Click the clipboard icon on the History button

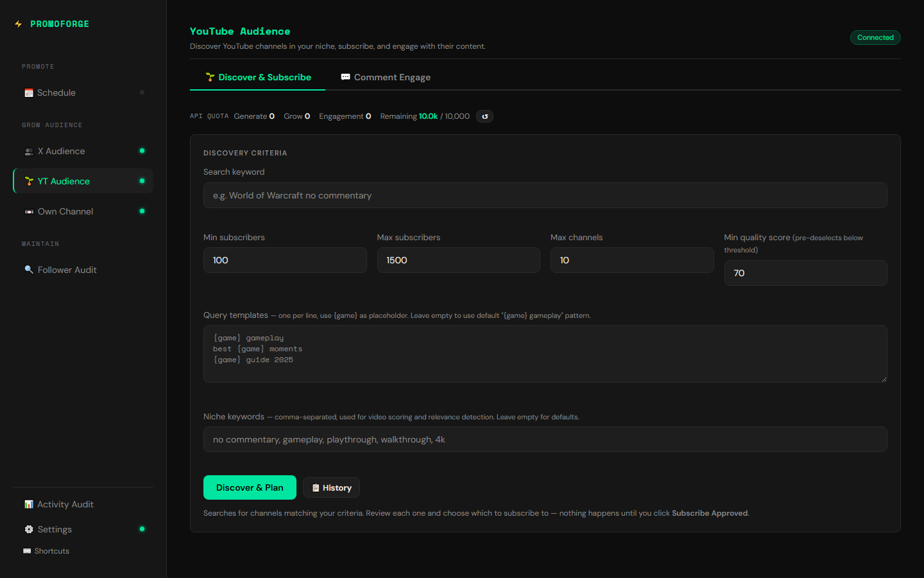coord(316,488)
